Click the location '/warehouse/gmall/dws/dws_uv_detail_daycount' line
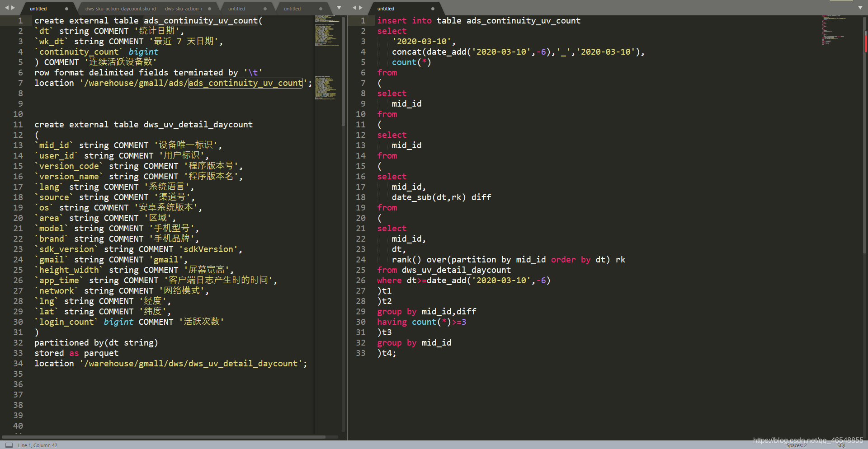This screenshot has width=868, height=449. [x=171, y=364]
